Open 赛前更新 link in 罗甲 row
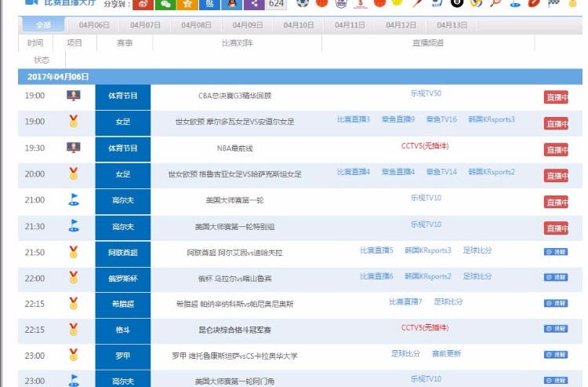This screenshot has height=387, width=588. [446, 353]
